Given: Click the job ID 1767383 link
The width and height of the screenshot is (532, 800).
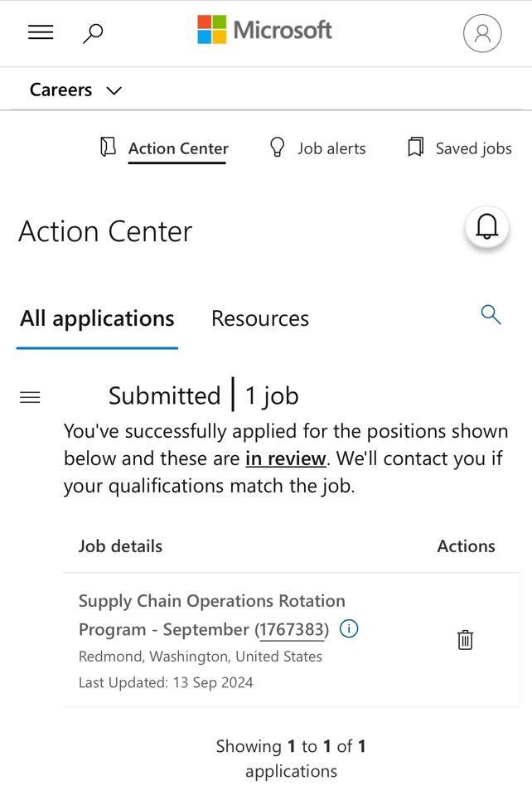Looking at the screenshot, I should pos(292,629).
